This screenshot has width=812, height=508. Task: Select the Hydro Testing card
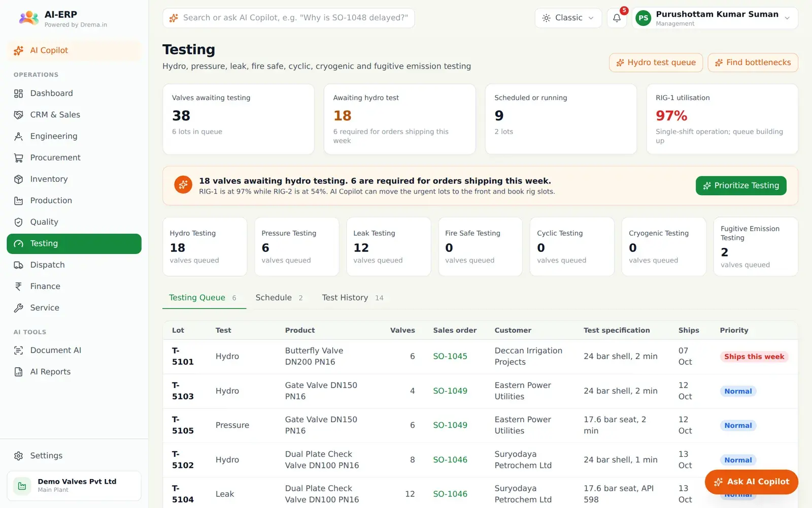205,247
